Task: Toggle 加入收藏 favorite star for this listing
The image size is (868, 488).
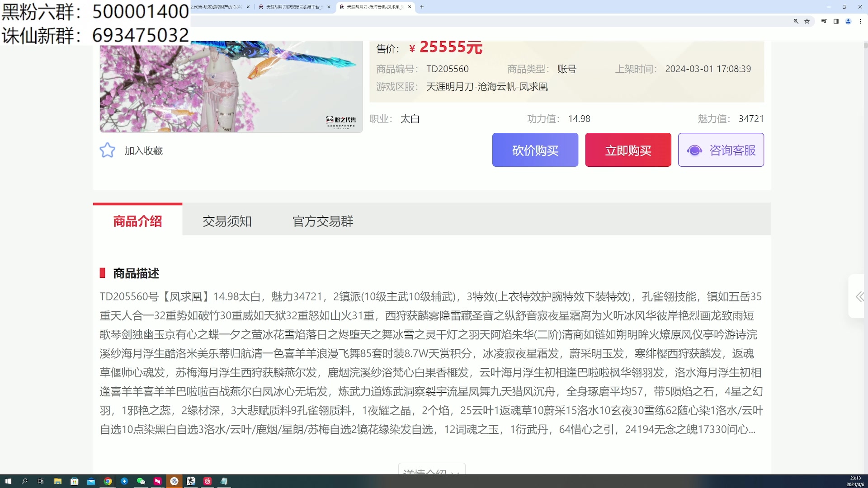Action: (x=108, y=150)
